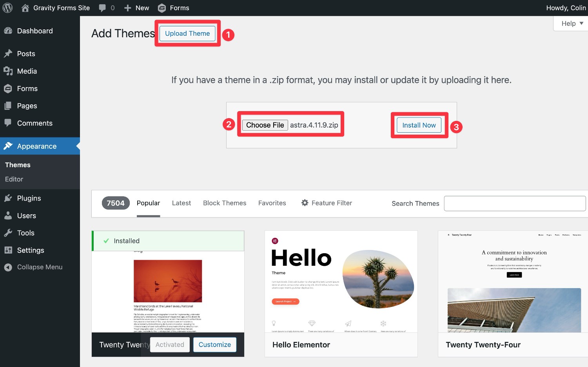Click the Appearance paintbrush icon
This screenshot has height=367, width=588.
[8, 146]
